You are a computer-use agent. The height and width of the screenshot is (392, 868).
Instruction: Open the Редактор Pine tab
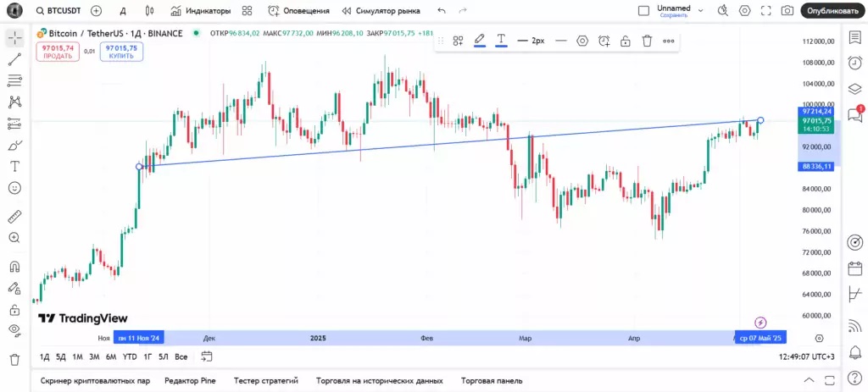click(190, 381)
